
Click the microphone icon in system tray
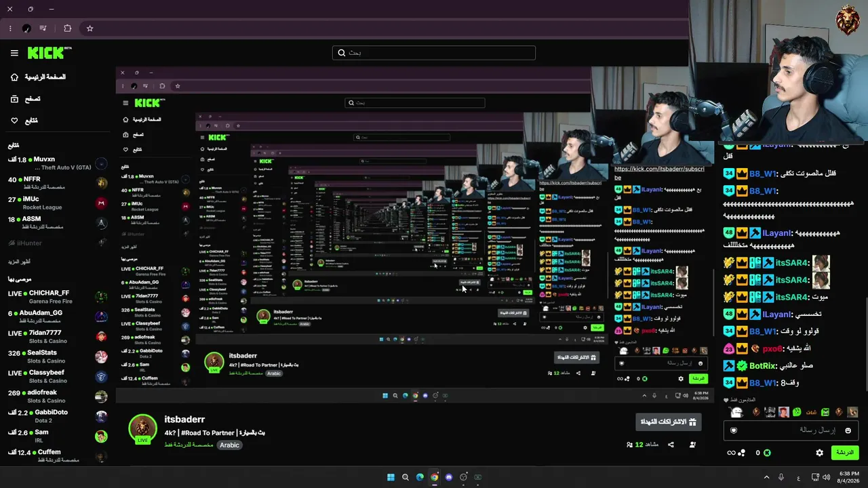[x=781, y=477]
